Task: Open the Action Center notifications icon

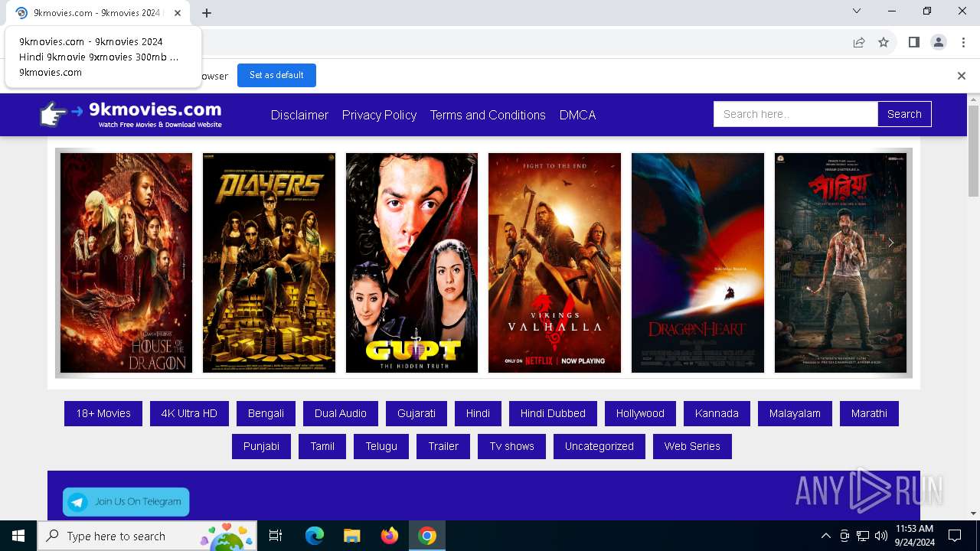Action: [955, 536]
